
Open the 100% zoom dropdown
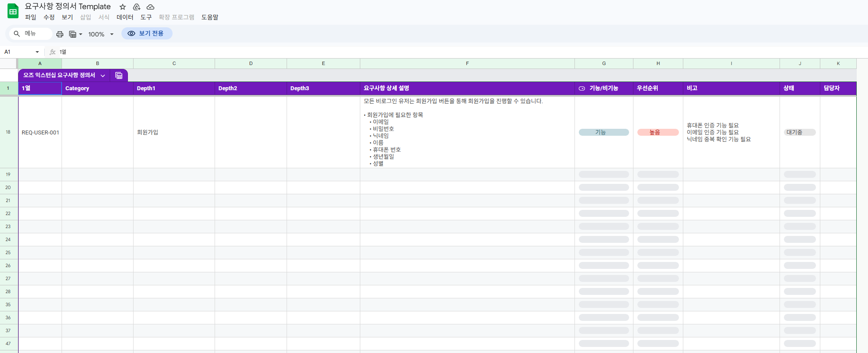point(101,34)
